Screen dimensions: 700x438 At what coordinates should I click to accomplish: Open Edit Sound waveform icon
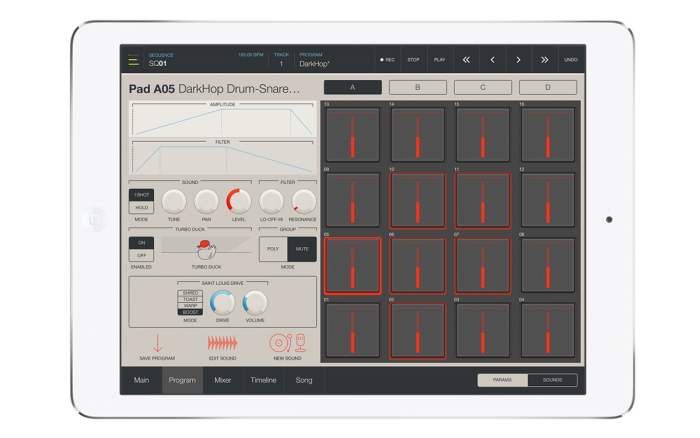point(222,343)
